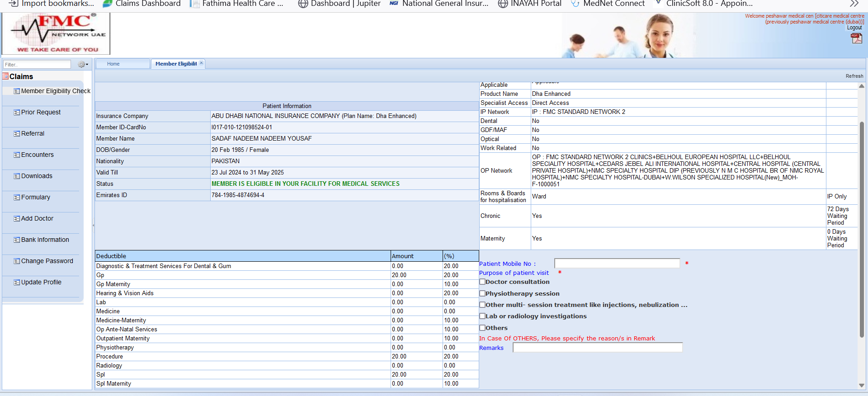Image resolution: width=868 pixels, height=396 pixels.
Task: Click the Bank Information sidebar icon
Action: point(17,240)
